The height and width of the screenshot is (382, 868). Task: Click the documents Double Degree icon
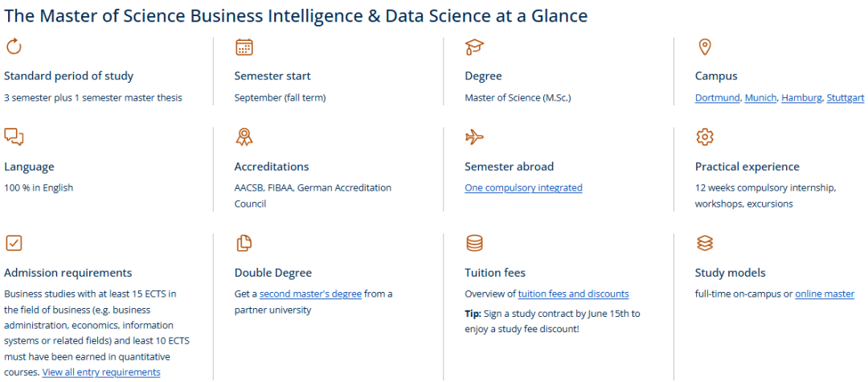point(244,243)
